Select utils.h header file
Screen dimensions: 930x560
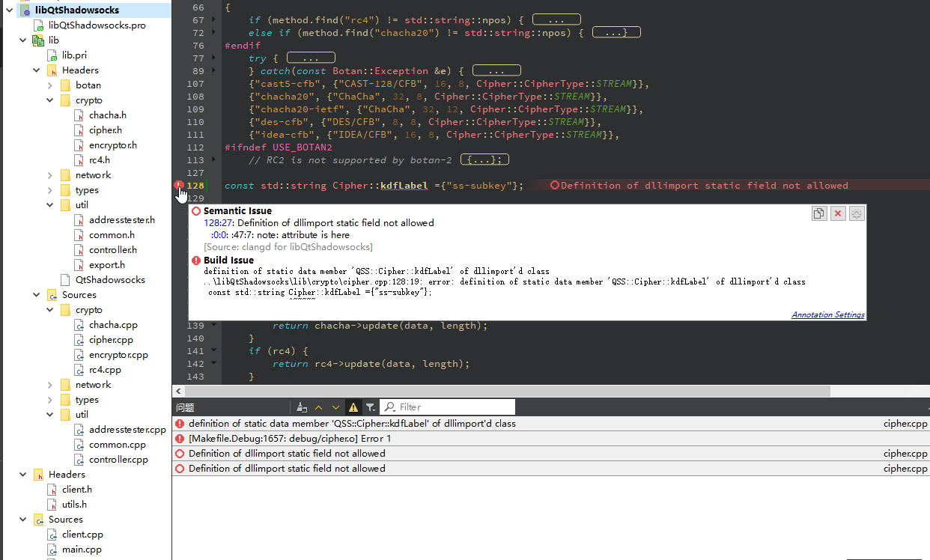[74, 505]
